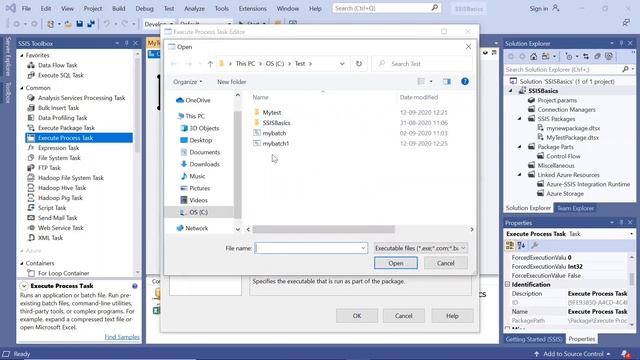This screenshot has width=640, height=360.
Task: Click Open button in file dialog
Action: [396, 263]
